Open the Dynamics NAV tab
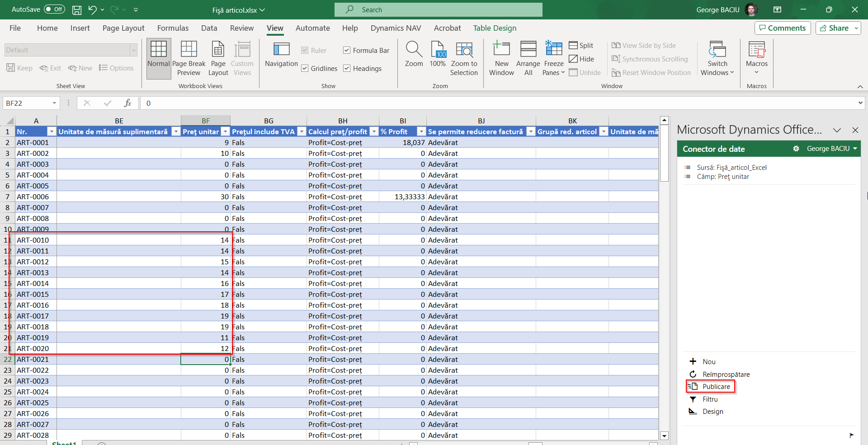 [x=396, y=28]
